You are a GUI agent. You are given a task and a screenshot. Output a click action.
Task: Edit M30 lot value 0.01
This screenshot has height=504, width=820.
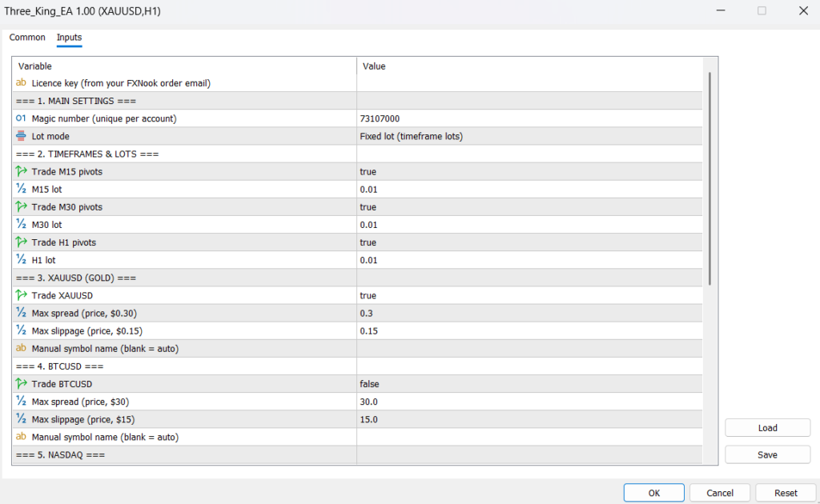(529, 225)
